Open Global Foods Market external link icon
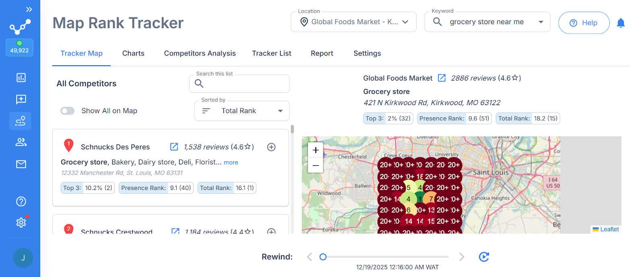Screen dimensions: 644x277 (442, 78)
